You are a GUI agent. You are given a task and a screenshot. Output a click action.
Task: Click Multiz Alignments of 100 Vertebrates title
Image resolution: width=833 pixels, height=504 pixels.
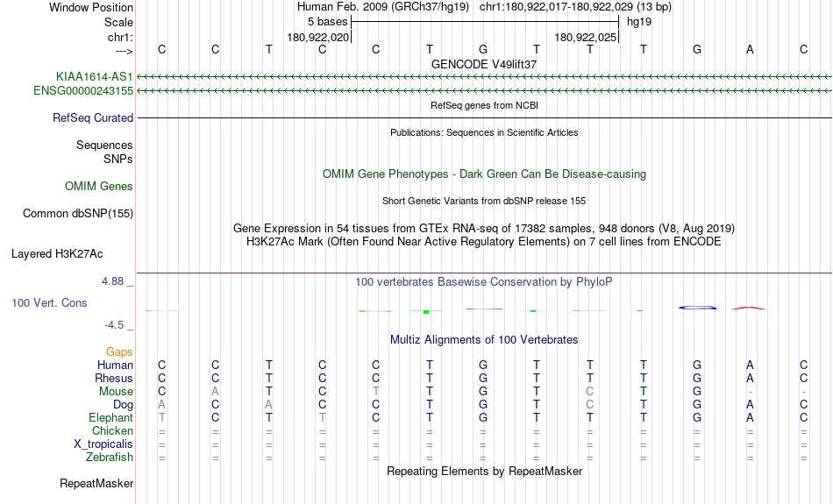click(x=484, y=340)
